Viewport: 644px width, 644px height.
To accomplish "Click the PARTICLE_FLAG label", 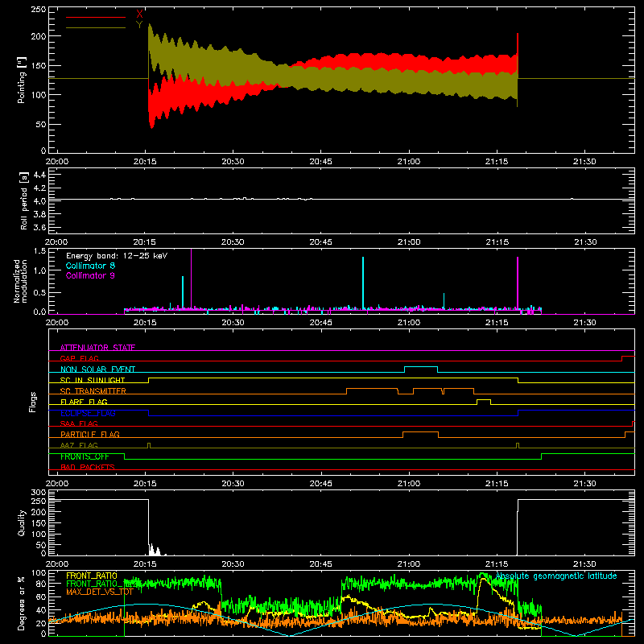I will pos(90,434).
